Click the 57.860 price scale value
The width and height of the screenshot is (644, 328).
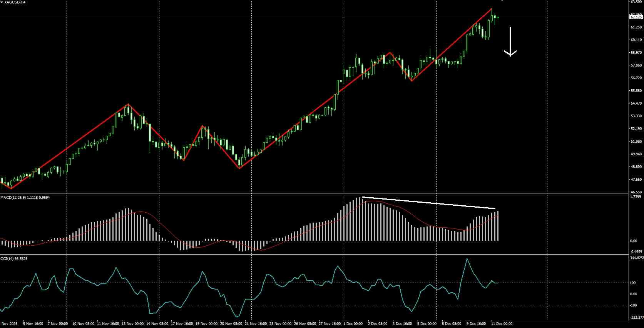click(636, 65)
